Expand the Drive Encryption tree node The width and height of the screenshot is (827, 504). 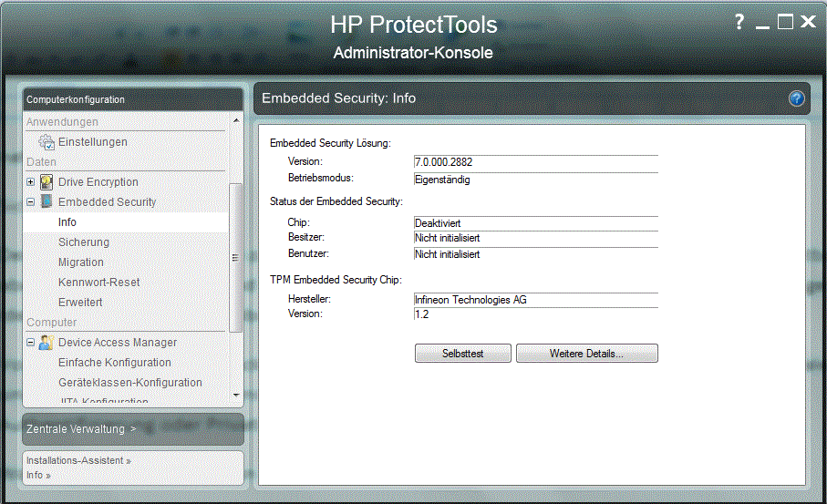pyautogui.click(x=31, y=182)
